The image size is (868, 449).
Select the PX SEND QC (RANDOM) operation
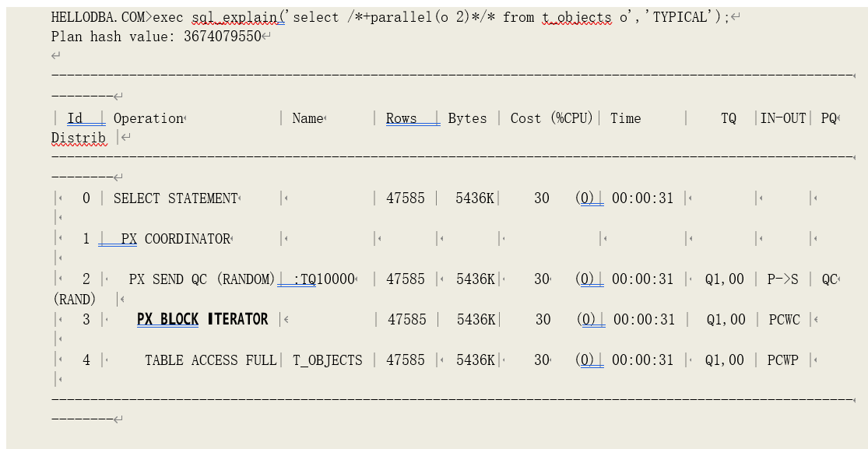pos(202,279)
